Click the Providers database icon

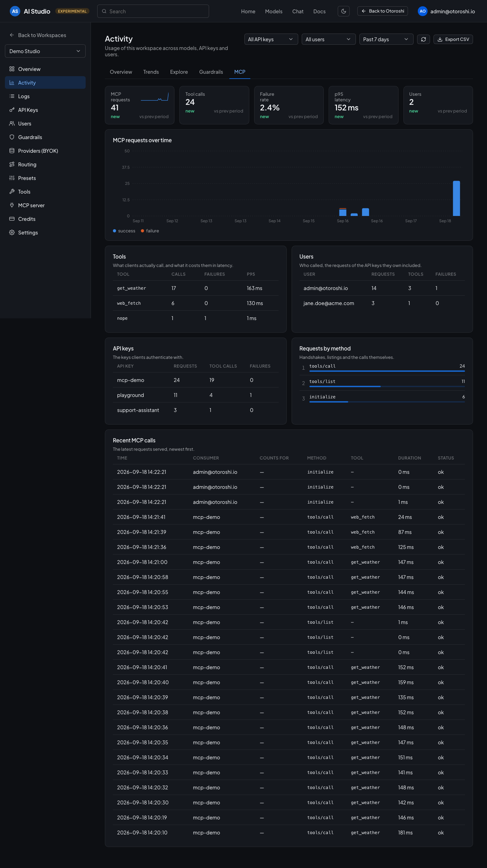tap(12, 151)
